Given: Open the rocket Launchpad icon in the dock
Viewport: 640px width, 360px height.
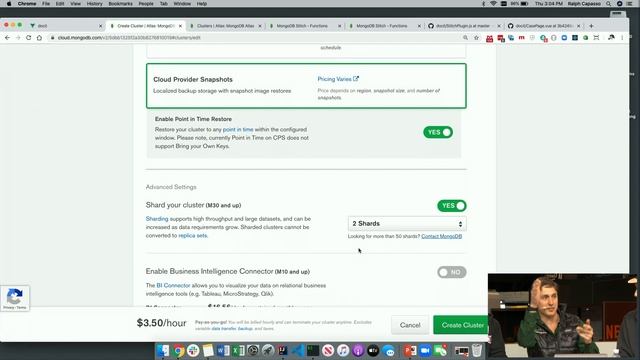Looking at the screenshot, I should [268, 351].
